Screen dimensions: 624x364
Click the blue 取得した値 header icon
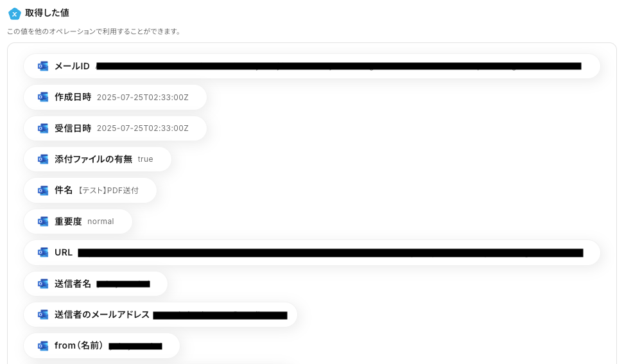point(15,13)
